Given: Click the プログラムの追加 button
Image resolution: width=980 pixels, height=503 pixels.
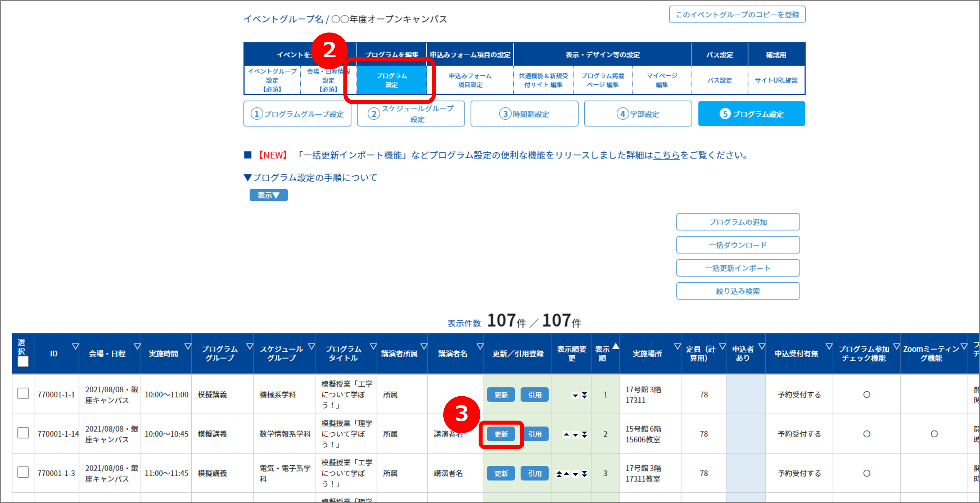Looking at the screenshot, I should [x=738, y=222].
